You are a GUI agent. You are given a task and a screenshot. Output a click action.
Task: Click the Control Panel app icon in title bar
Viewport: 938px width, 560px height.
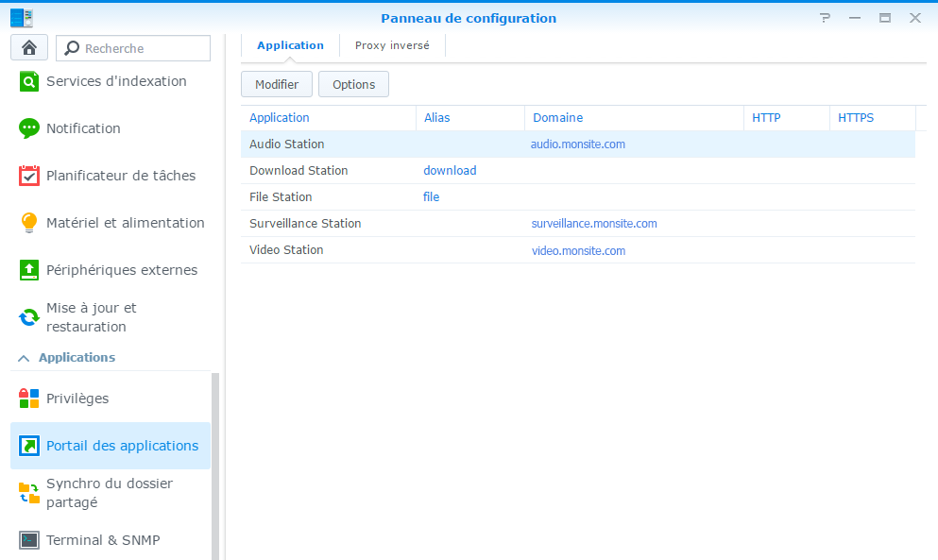(x=22, y=18)
